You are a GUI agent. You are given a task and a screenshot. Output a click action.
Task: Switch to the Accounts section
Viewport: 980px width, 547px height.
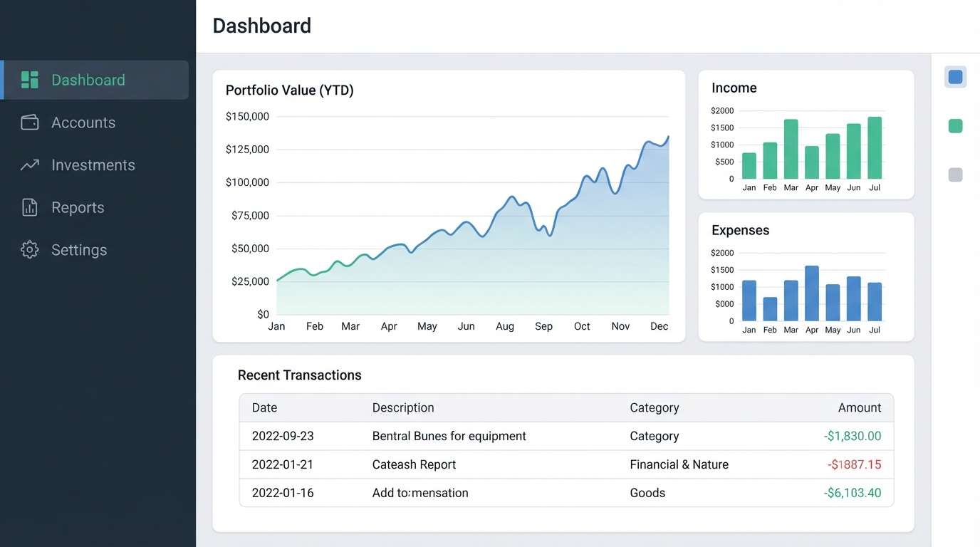click(x=83, y=122)
